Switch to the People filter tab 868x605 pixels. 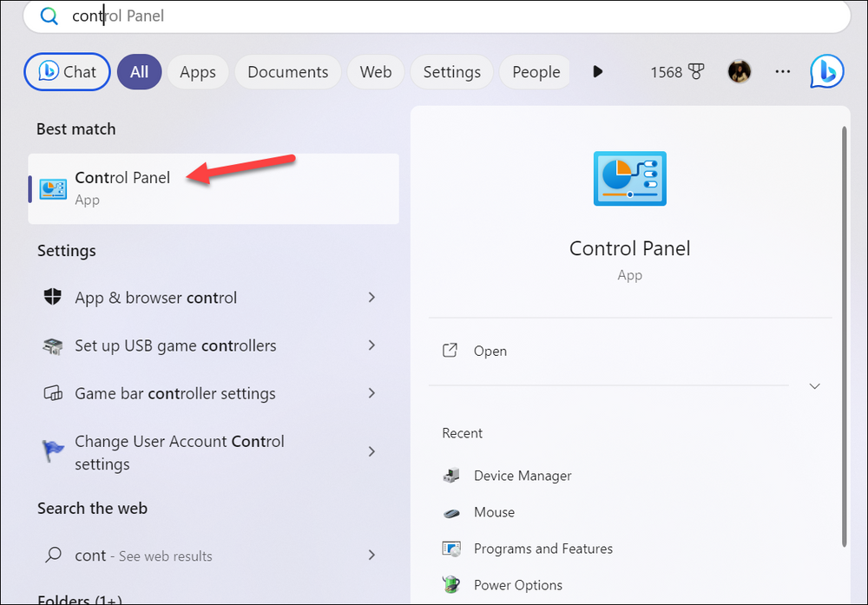point(536,72)
